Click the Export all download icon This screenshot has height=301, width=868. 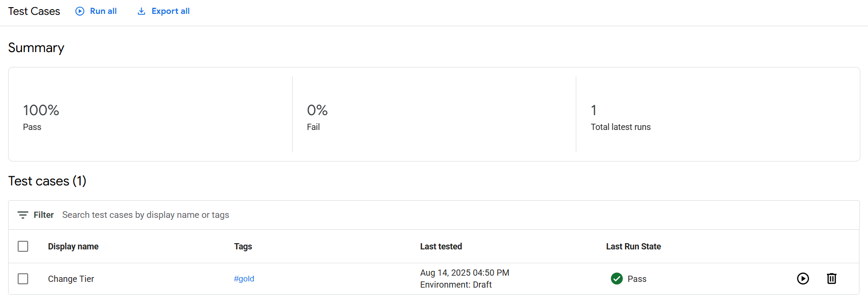[141, 11]
